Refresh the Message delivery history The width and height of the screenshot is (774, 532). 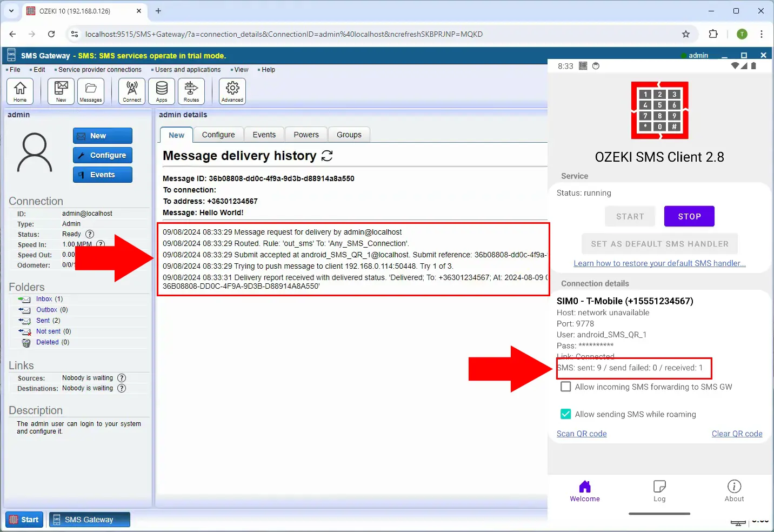click(327, 156)
